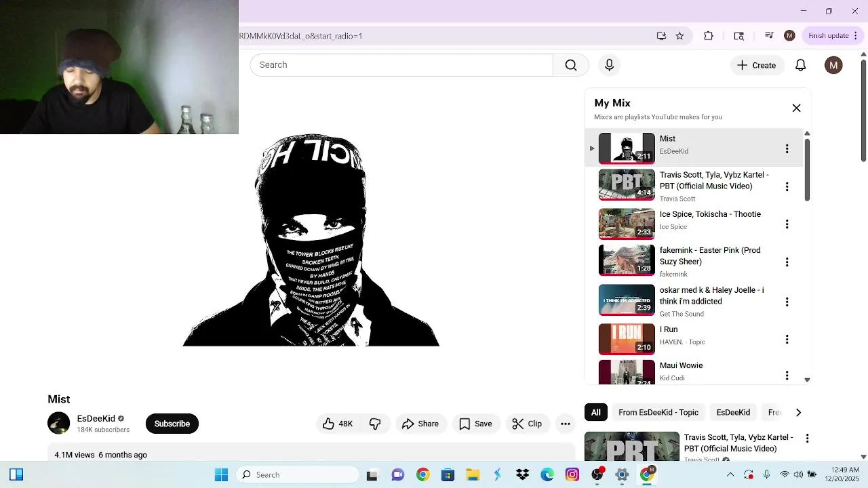
Task: Bookmark this page with star icon
Action: 679,36
